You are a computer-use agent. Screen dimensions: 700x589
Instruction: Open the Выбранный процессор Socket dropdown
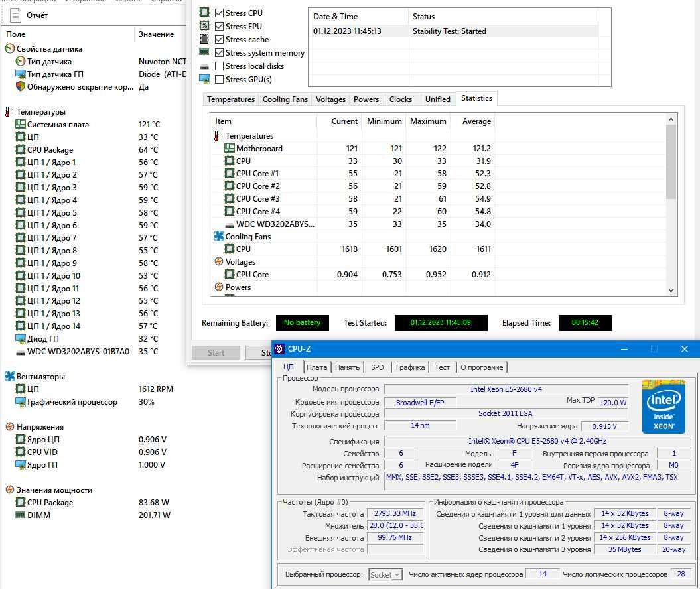[x=385, y=574]
